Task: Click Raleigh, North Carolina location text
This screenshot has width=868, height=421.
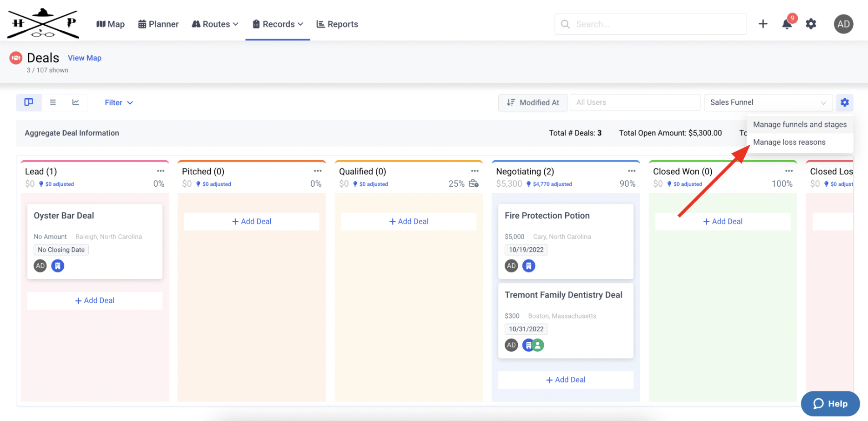Action: [109, 237]
